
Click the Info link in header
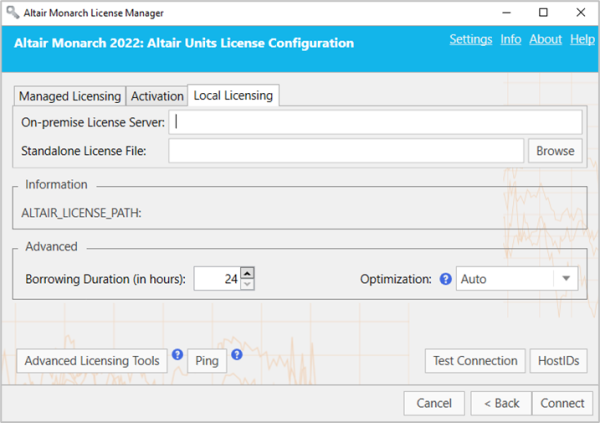click(510, 39)
